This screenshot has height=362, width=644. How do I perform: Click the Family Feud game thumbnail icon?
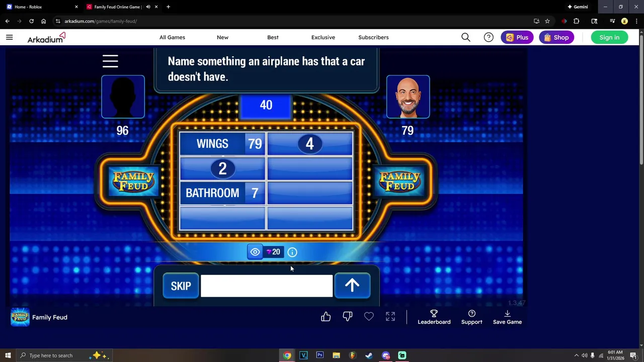(20, 317)
